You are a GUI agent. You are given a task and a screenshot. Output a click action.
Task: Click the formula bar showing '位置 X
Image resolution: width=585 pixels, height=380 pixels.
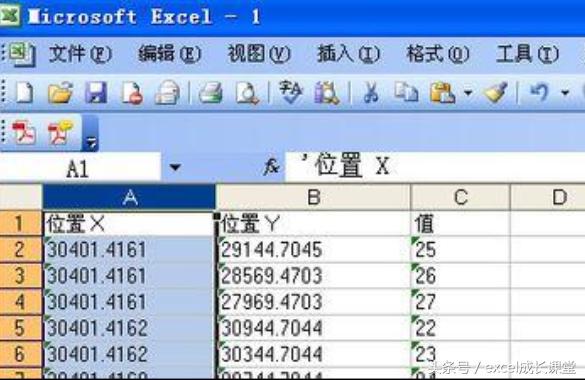click(435, 167)
